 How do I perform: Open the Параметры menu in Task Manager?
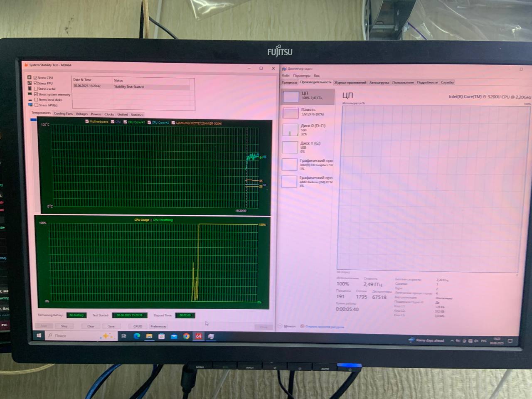pyautogui.click(x=301, y=76)
